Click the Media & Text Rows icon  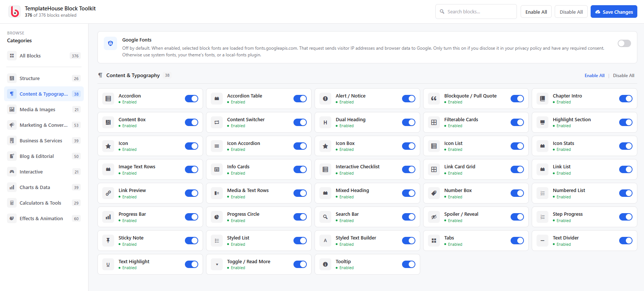217,193
